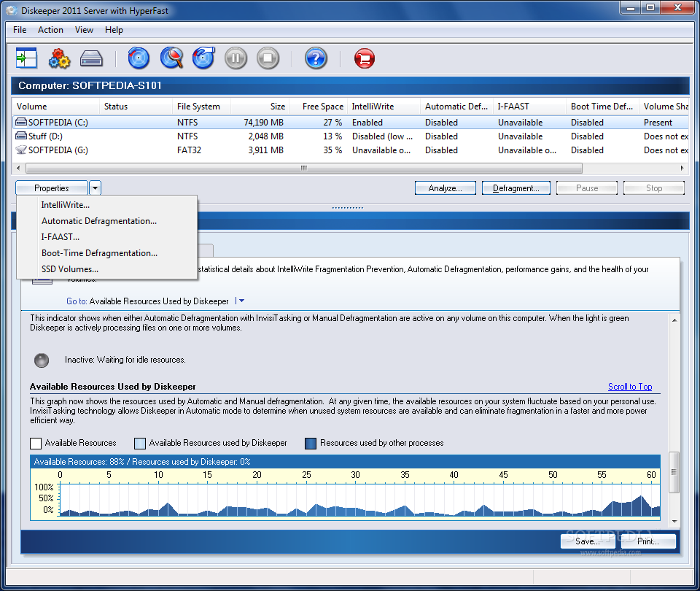
Task: Click the Save... button
Action: 588,541
